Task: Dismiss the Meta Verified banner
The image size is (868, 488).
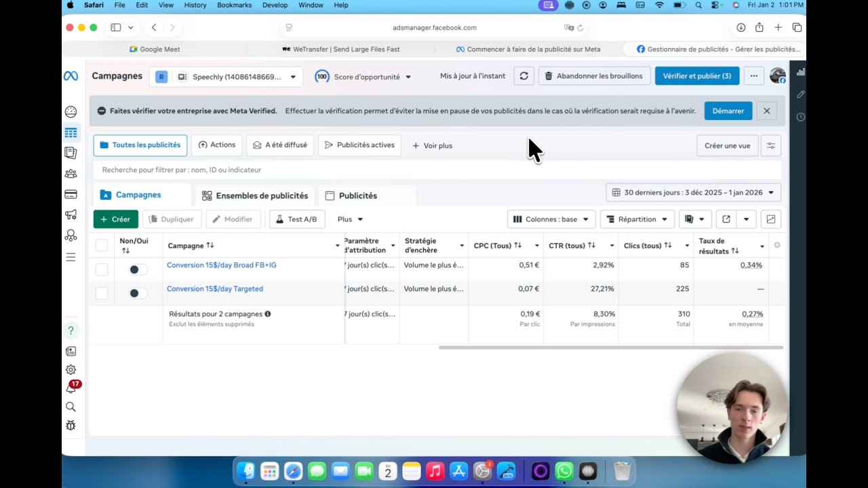Action: click(767, 111)
